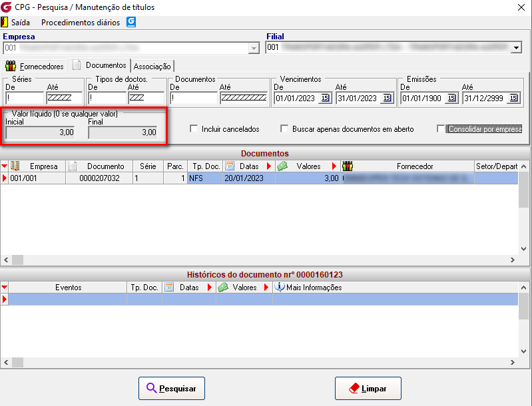Screen dimensions: 532x406
Task: Enable Buscar apenas documentos em aberto
Action: coord(284,129)
